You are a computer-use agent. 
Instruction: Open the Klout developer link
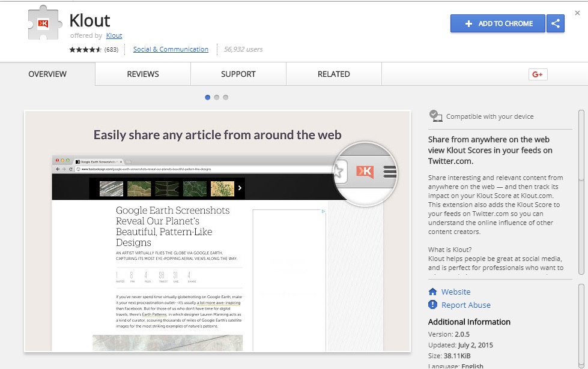coord(114,35)
